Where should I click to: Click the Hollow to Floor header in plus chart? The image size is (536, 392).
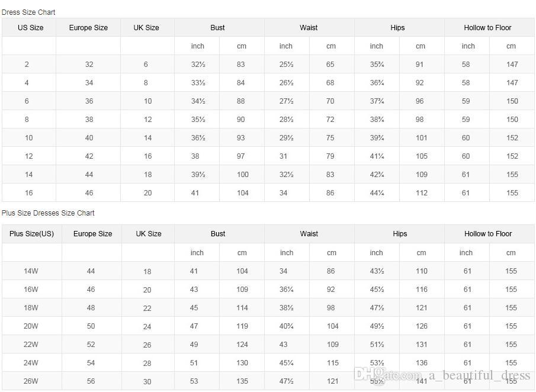click(x=488, y=234)
